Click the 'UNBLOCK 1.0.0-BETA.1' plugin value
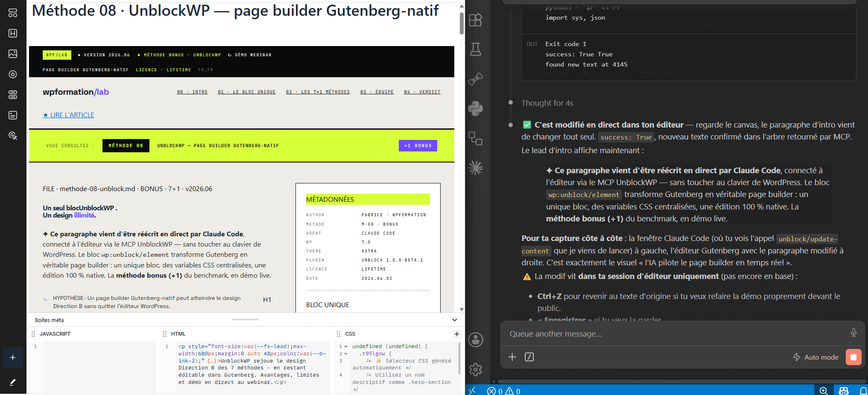 click(x=392, y=260)
